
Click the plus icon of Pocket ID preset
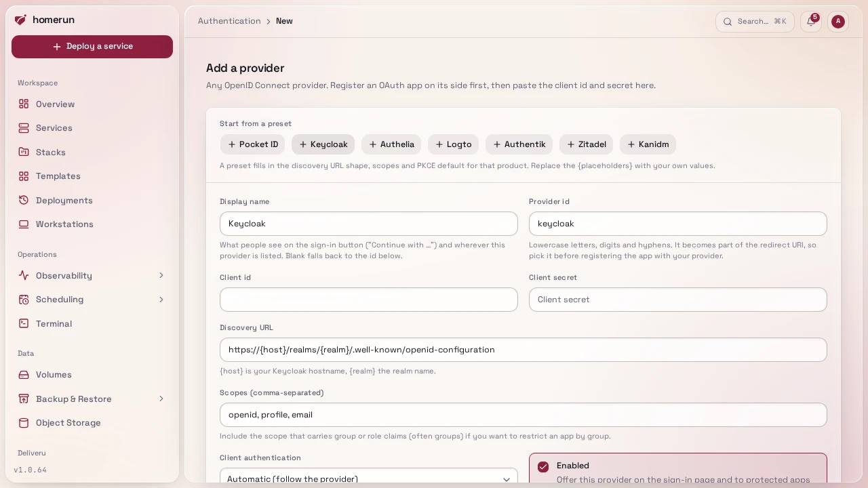click(232, 144)
